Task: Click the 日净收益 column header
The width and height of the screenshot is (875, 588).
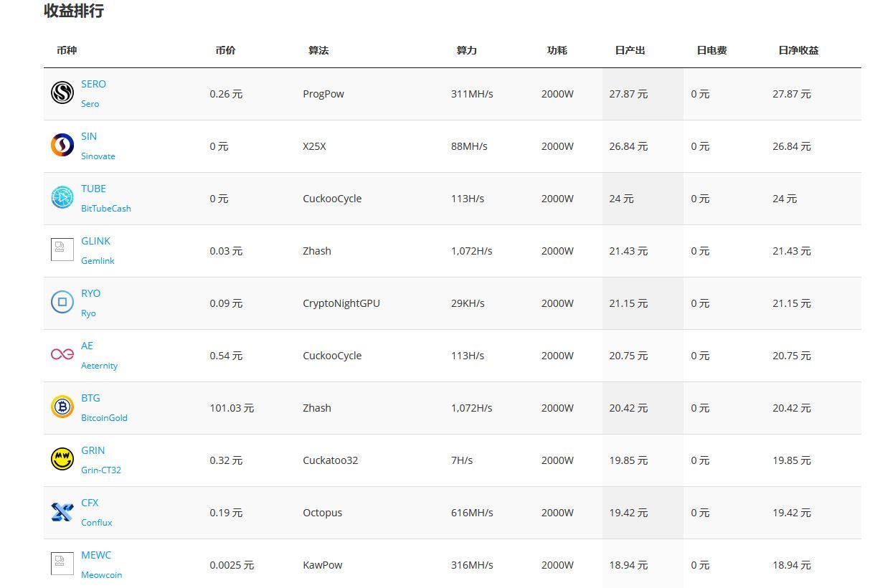Action: [798, 50]
